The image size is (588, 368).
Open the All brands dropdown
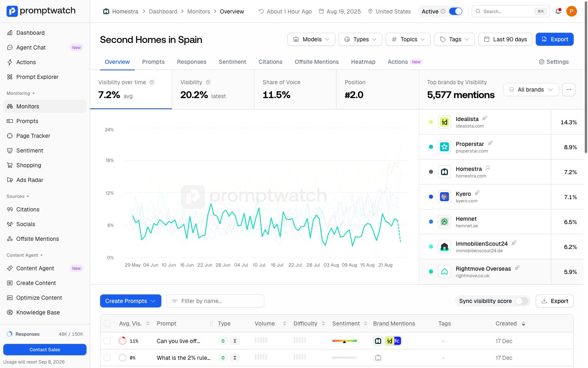click(531, 90)
